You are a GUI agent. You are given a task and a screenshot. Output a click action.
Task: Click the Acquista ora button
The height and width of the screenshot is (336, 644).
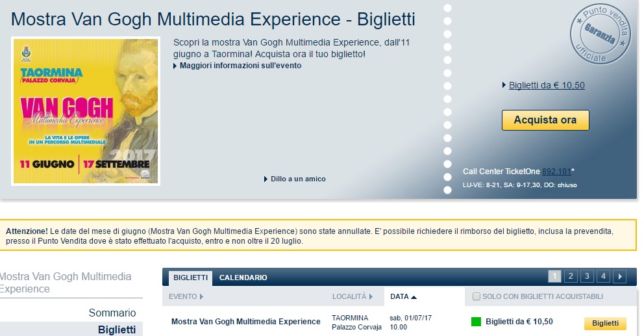tap(545, 120)
